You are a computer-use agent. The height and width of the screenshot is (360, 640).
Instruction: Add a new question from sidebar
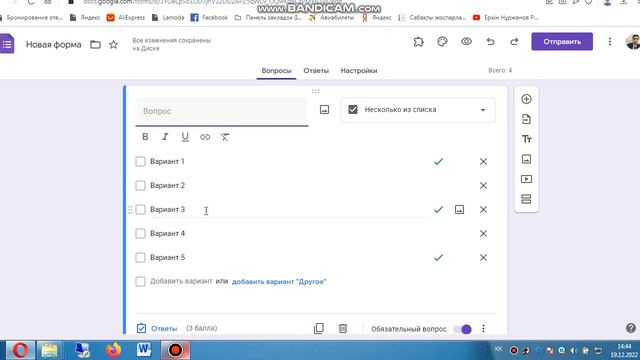coord(526,99)
